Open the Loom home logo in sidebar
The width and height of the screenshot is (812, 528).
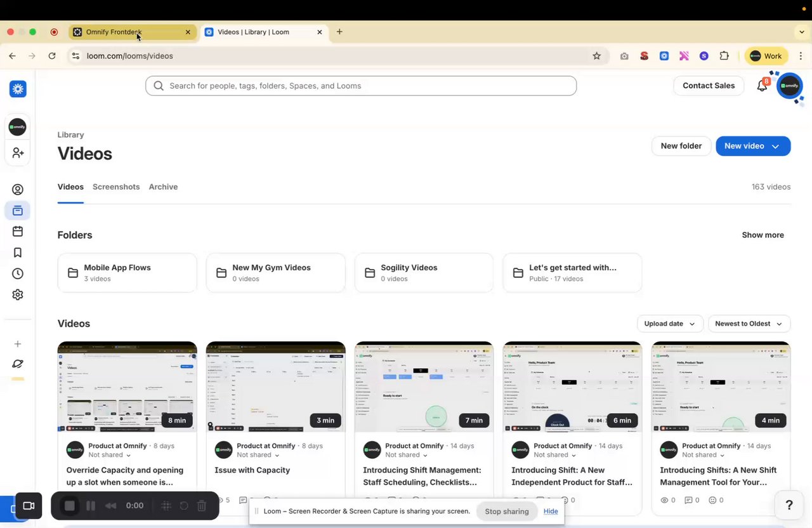(18, 89)
